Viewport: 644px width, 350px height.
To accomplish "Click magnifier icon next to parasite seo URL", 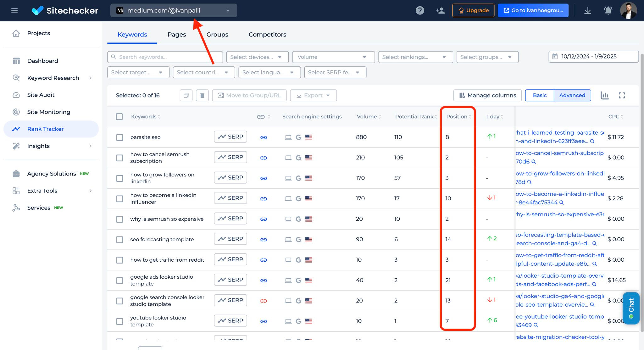I will coord(592,141).
